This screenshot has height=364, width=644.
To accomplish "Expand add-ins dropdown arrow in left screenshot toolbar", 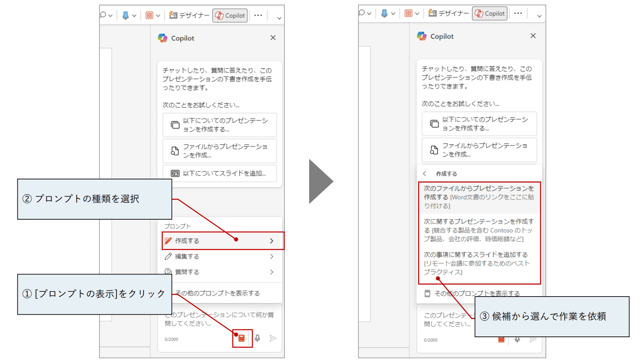I will pyautogui.click(x=158, y=16).
